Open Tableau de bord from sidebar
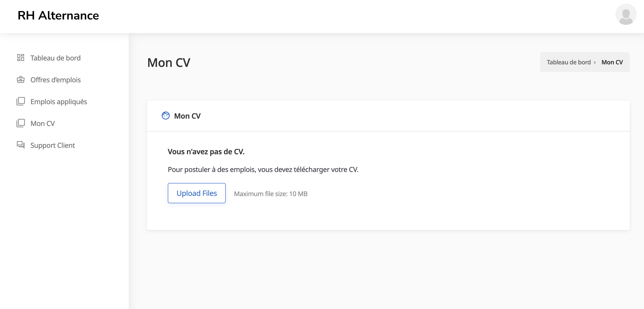This screenshot has height=309, width=644. [x=55, y=58]
